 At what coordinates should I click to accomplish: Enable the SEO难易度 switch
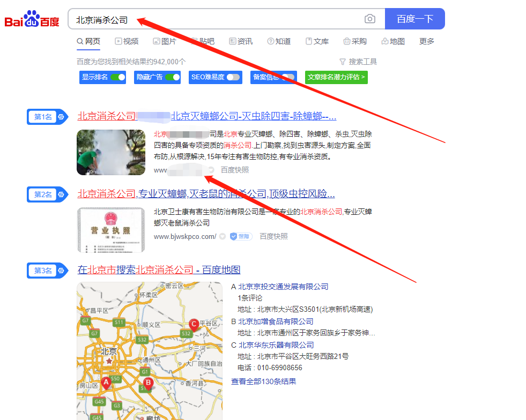tap(233, 77)
